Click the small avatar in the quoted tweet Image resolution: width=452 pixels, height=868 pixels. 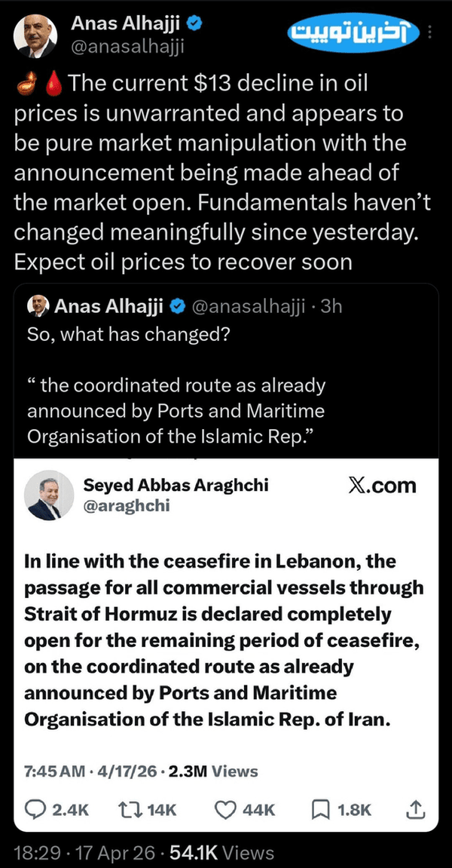[37, 307]
